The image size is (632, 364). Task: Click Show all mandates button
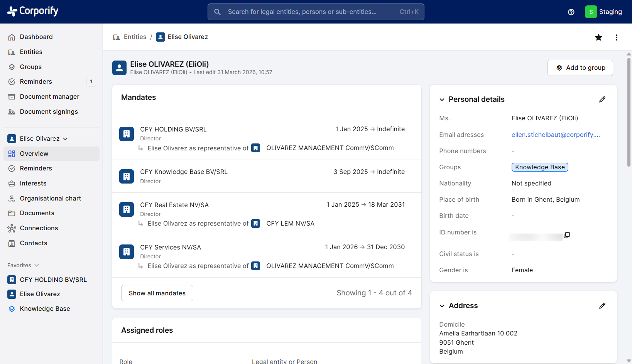coord(157,293)
